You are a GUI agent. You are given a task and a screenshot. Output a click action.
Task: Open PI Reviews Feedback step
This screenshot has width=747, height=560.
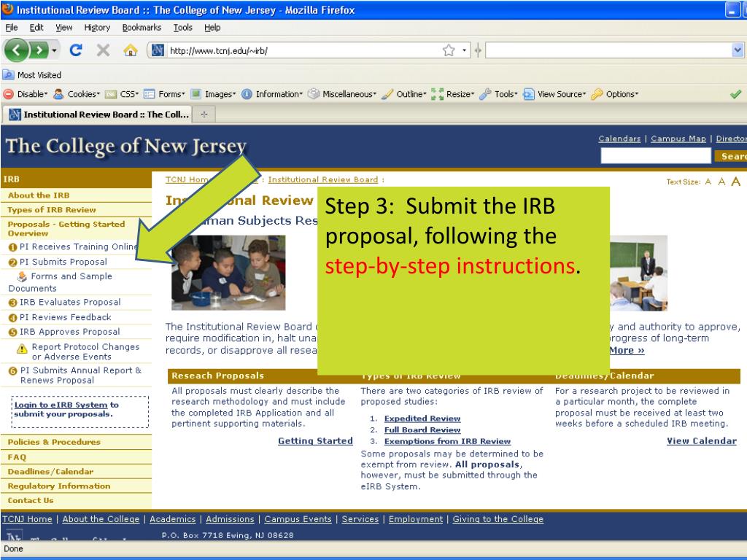click(60, 317)
